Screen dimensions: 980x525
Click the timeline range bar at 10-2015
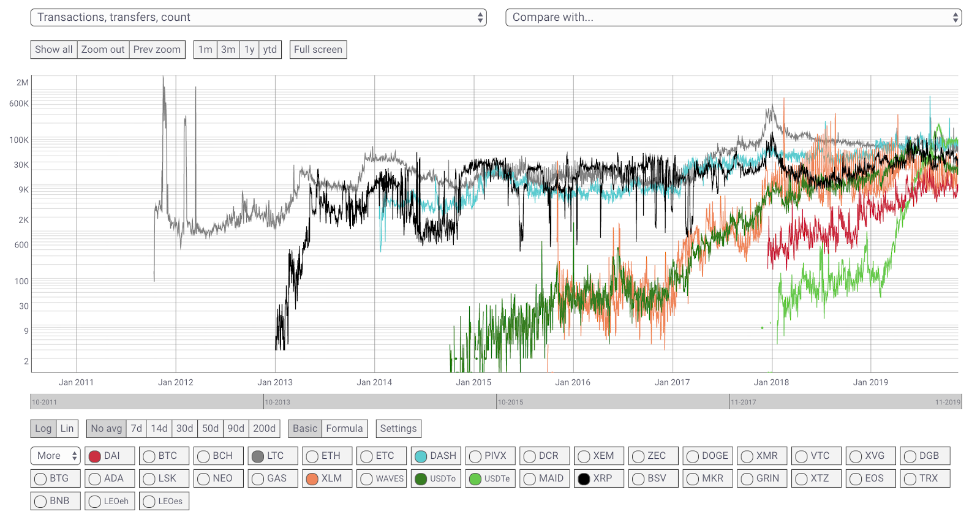(x=510, y=402)
